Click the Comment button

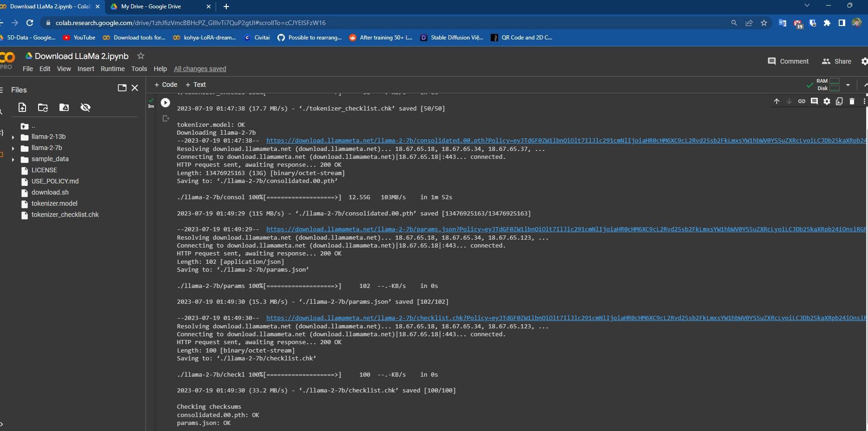point(788,61)
